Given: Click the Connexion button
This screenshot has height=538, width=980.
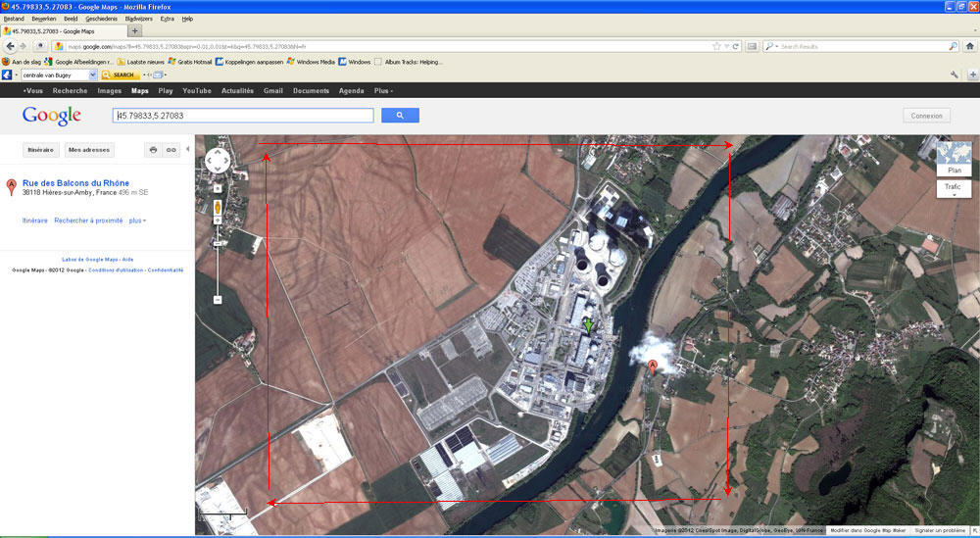Looking at the screenshot, I should [926, 116].
